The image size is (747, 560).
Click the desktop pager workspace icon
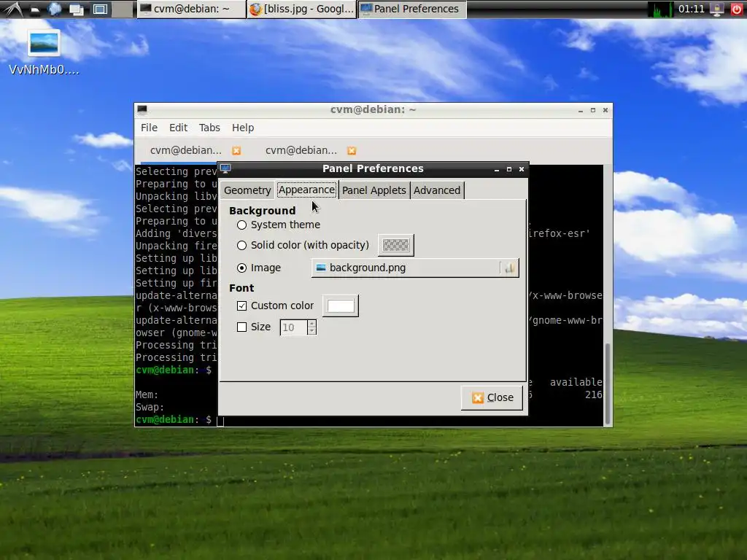[100, 9]
